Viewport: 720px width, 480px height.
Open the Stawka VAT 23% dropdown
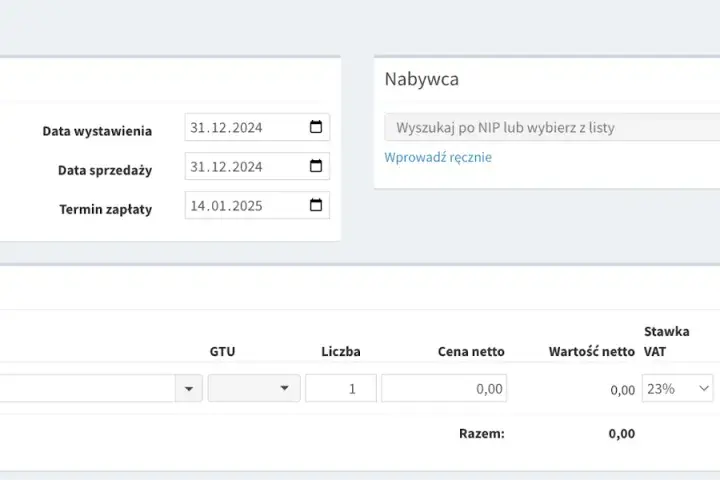[677, 389]
